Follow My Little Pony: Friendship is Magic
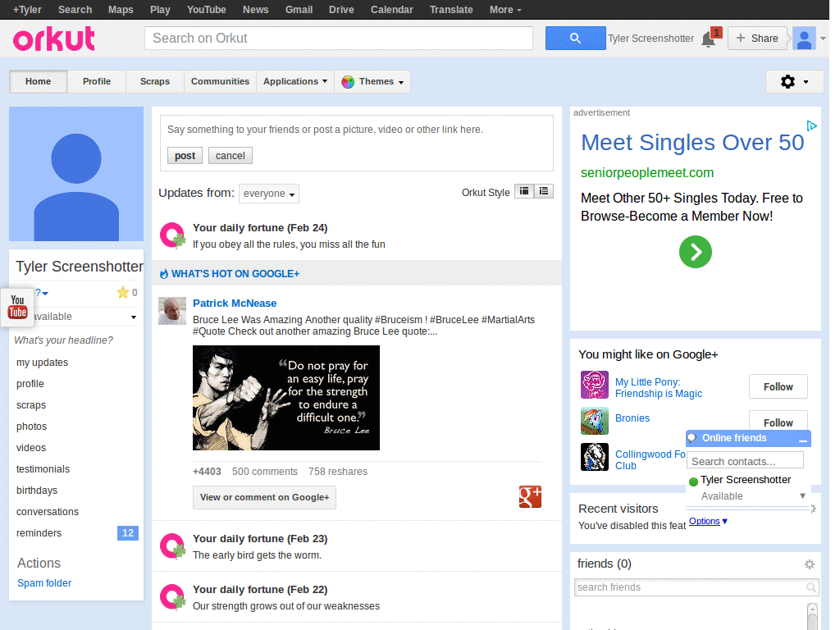This screenshot has height=630, width=840. click(x=778, y=387)
